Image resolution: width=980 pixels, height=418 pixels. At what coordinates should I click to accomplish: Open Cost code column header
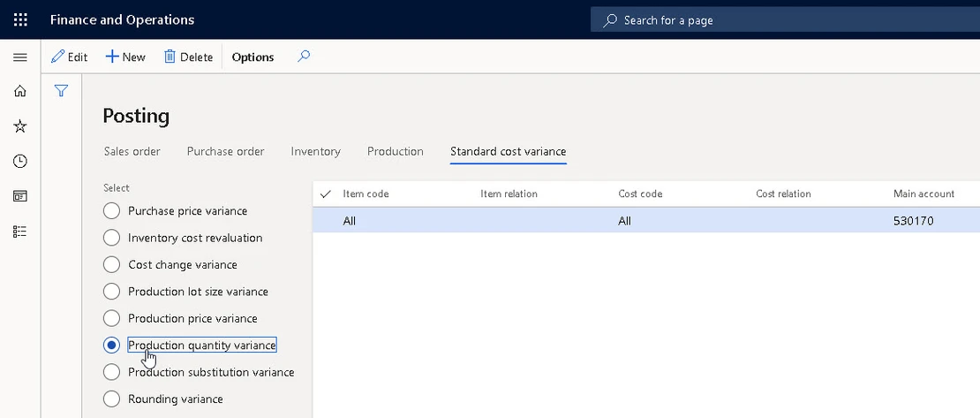[x=640, y=194]
